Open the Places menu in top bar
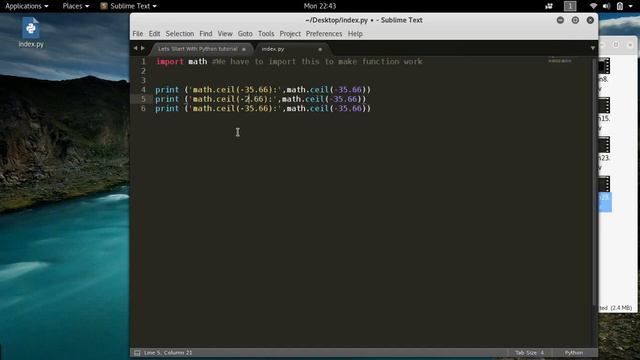Screen dimensions: 640x360 [76, 6]
